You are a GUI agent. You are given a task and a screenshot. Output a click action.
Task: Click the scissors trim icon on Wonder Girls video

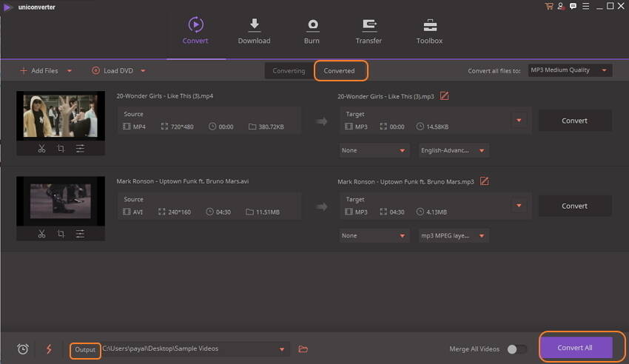tap(41, 149)
